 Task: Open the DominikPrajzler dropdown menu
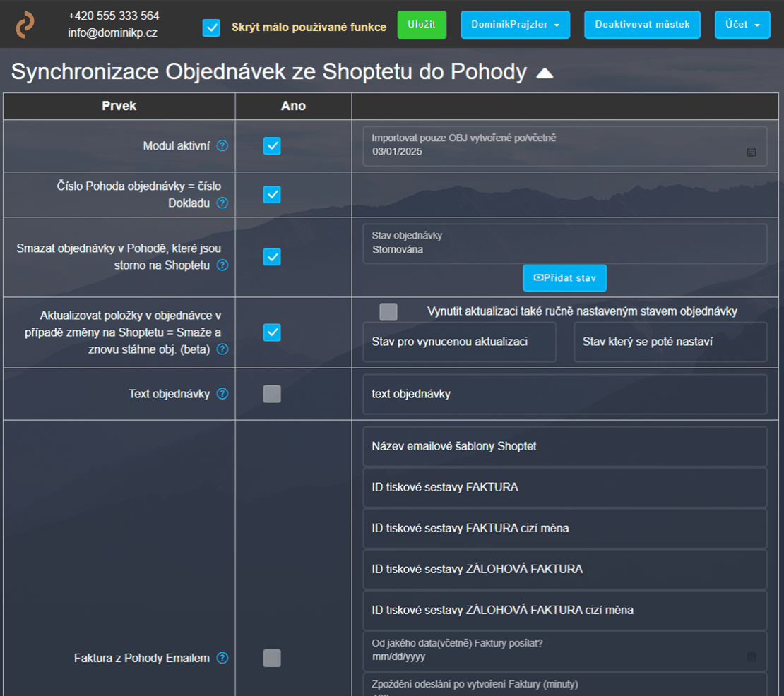coord(515,25)
